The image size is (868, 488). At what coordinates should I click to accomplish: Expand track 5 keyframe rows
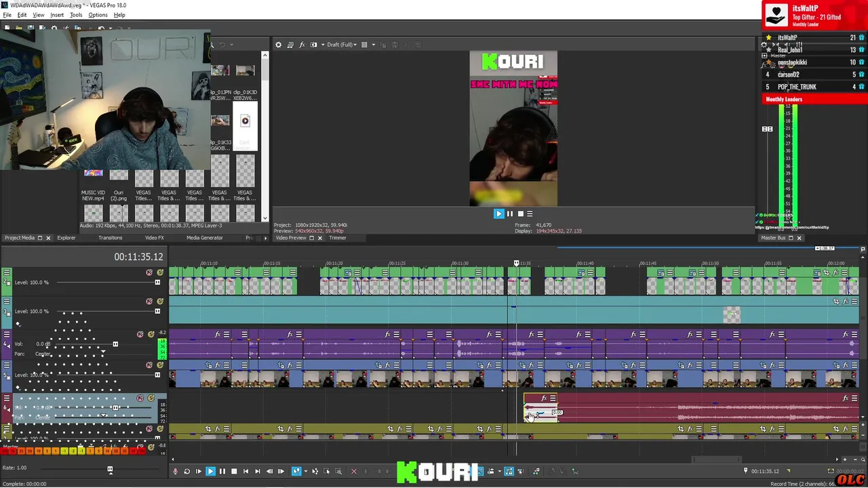(18, 388)
